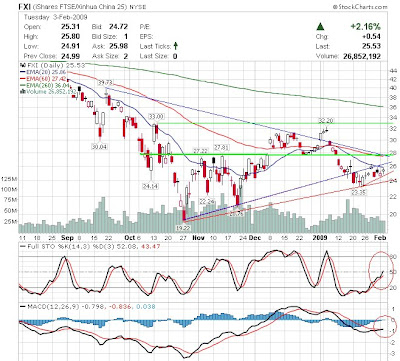This screenshot has height=361, width=400.
Task: Click the Open value 25.31
Action: tap(71, 27)
